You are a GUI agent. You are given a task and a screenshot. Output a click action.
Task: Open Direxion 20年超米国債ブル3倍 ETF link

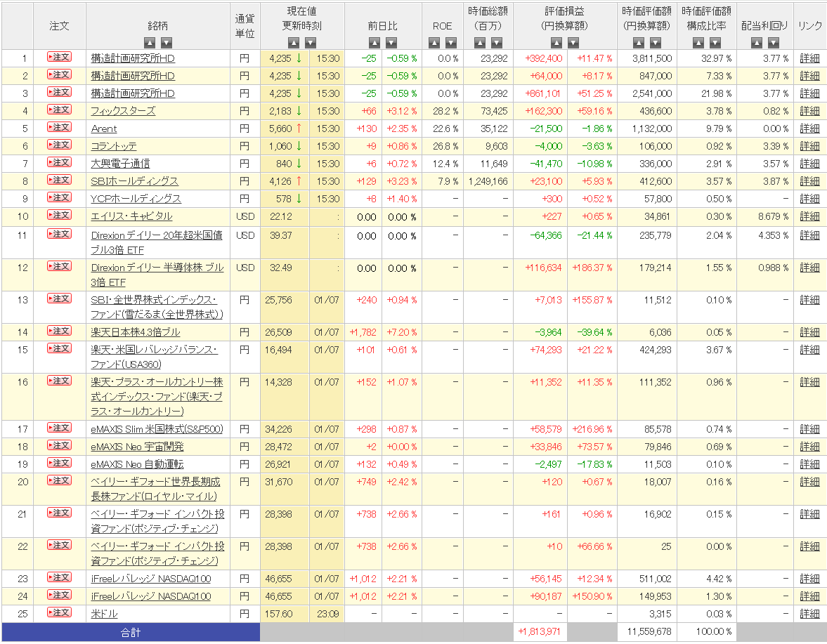pos(157,242)
